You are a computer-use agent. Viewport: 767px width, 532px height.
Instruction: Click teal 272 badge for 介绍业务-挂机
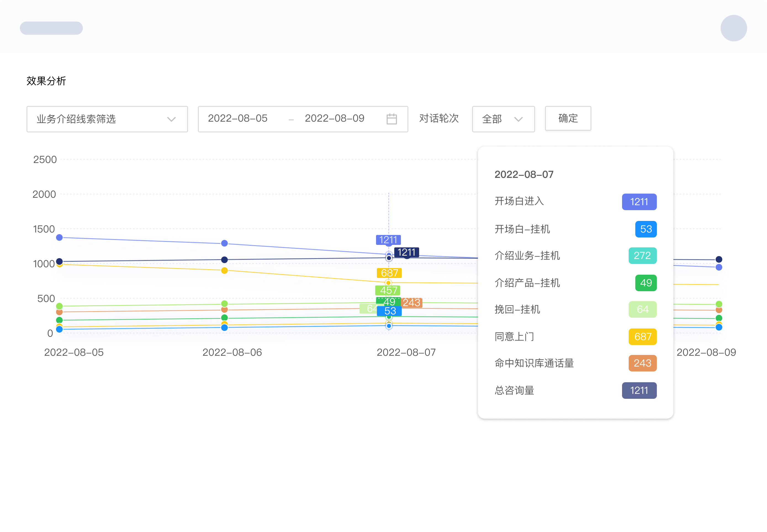(x=642, y=256)
